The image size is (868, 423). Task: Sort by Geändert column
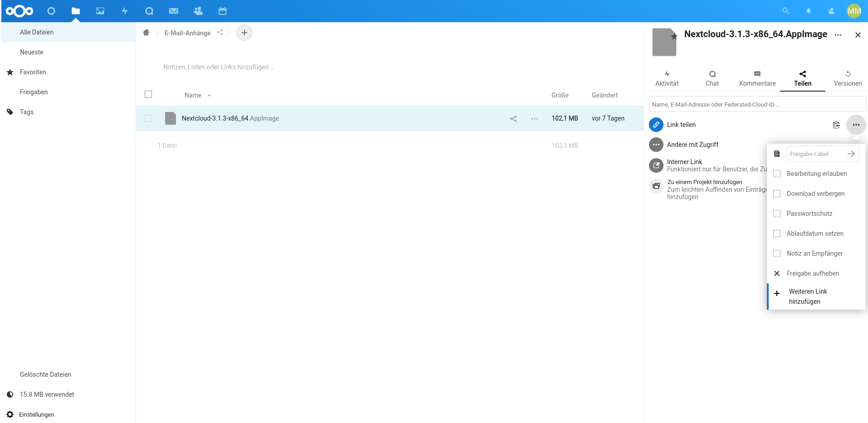pyautogui.click(x=605, y=95)
